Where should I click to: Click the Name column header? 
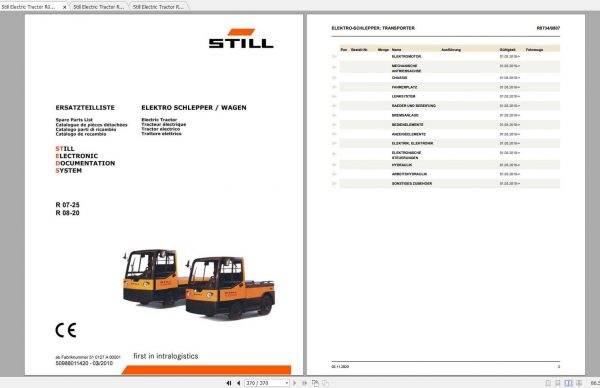(396, 50)
